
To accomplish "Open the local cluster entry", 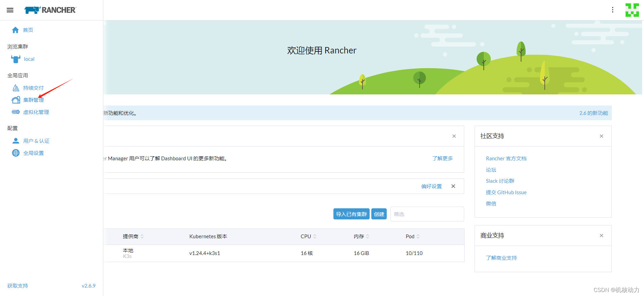I will 29,59.
